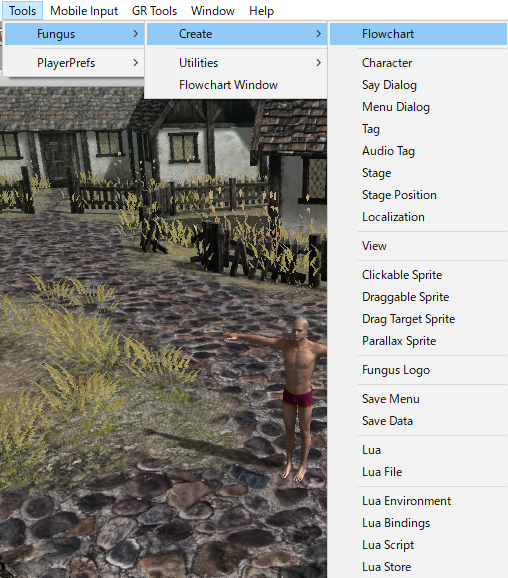Expand the Fungus submenu arrow
This screenshot has height=578, width=508.
136,34
